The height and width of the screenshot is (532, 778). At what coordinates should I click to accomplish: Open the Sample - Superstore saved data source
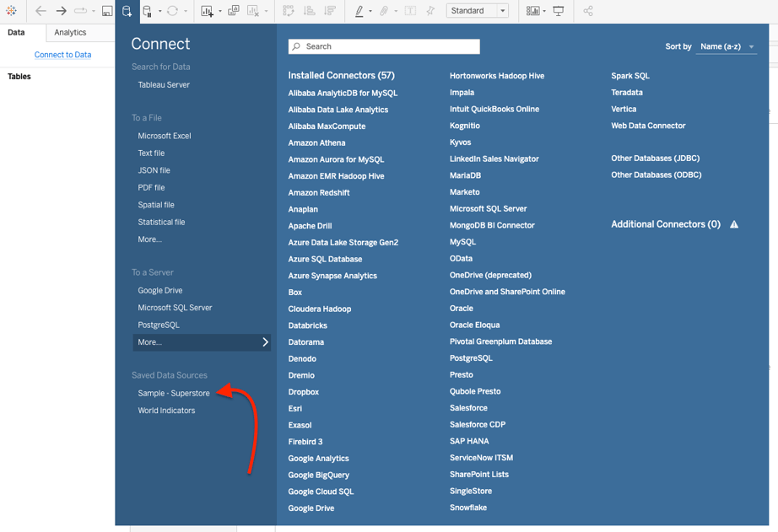(x=174, y=393)
